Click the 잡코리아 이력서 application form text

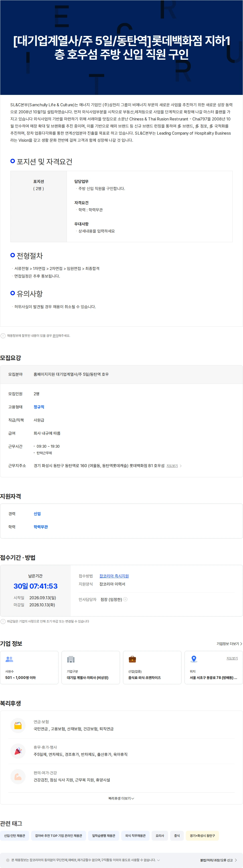(112, 584)
